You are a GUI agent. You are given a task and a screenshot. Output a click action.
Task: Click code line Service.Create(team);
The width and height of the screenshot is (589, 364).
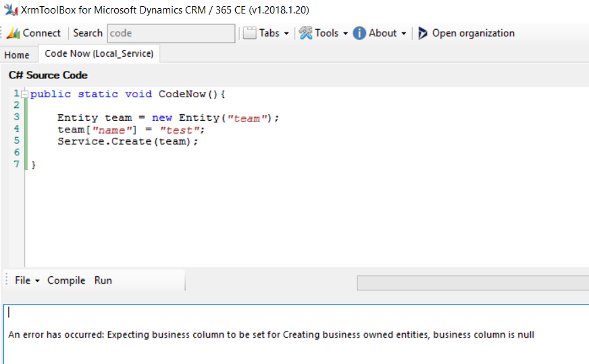(x=128, y=141)
